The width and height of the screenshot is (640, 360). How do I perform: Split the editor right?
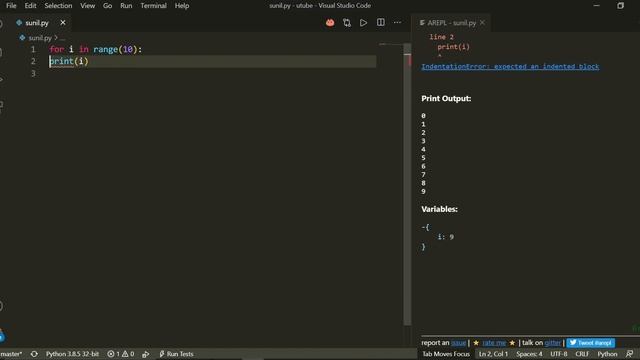point(380,22)
